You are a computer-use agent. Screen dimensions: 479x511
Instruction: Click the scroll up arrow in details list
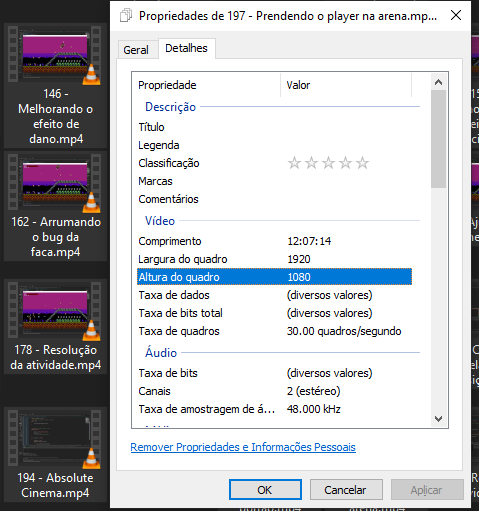tap(439, 82)
